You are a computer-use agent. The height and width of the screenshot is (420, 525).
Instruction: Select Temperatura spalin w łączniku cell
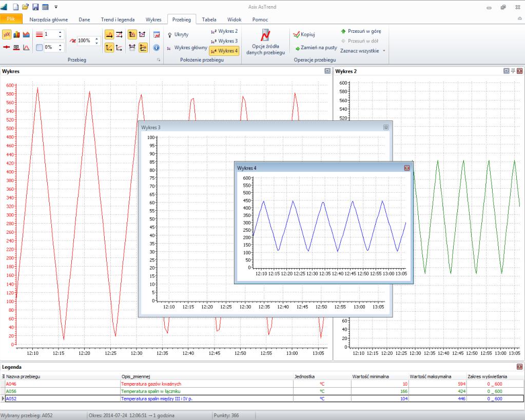[x=207, y=391]
